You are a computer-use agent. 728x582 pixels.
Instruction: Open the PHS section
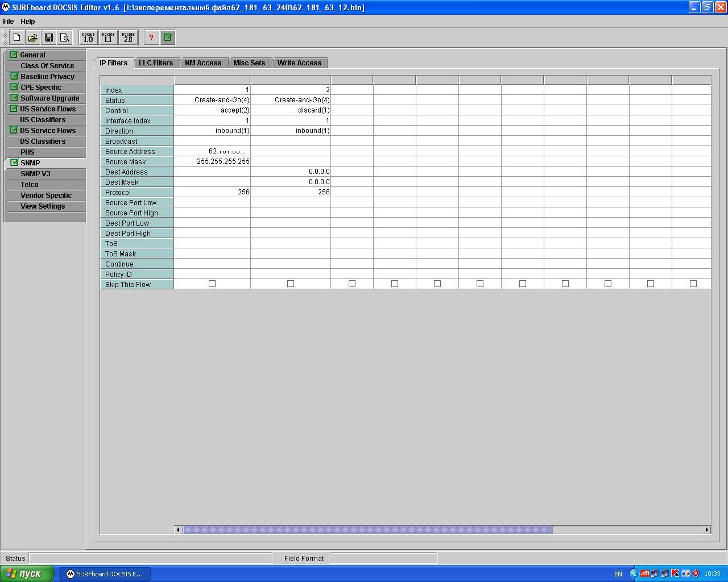click(x=45, y=152)
